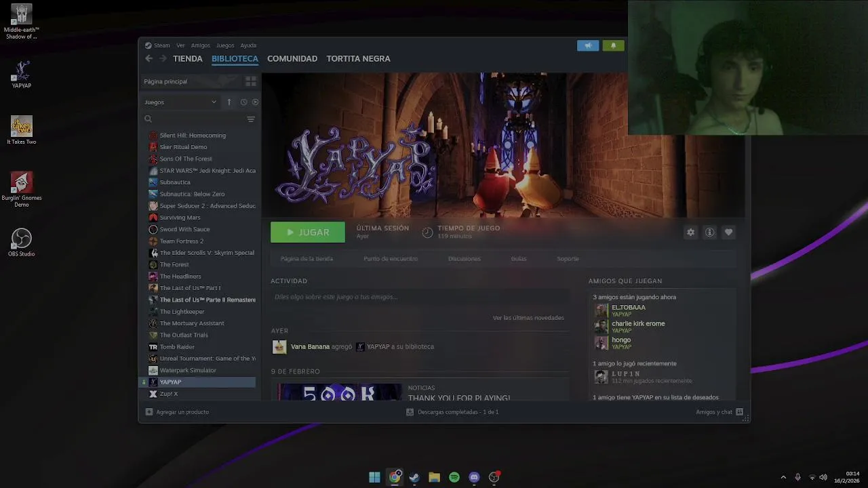868x488 pixels.
Task: Switch to the BIBLIOTECA tab
Action: tap(235, 59)
